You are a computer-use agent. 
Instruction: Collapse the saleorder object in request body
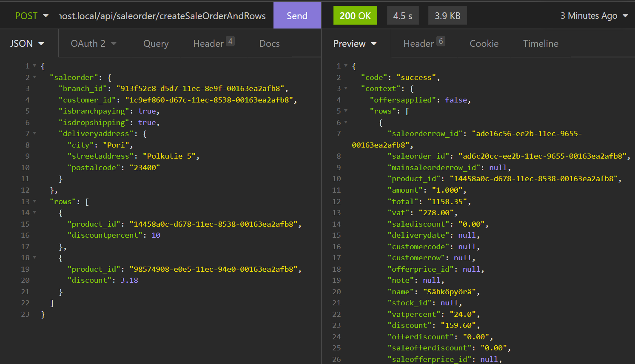pyautogui.click(x=34, y=77)
